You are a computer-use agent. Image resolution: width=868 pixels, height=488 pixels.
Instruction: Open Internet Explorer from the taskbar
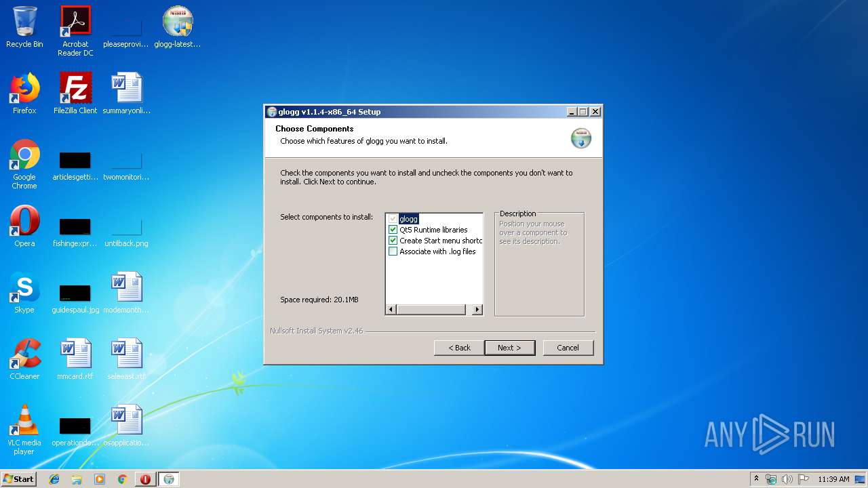pos(54,479)
